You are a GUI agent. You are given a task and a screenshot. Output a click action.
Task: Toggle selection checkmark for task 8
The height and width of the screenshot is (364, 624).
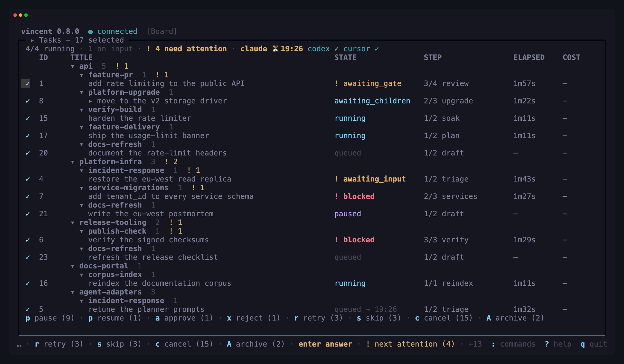pos(28,101)
